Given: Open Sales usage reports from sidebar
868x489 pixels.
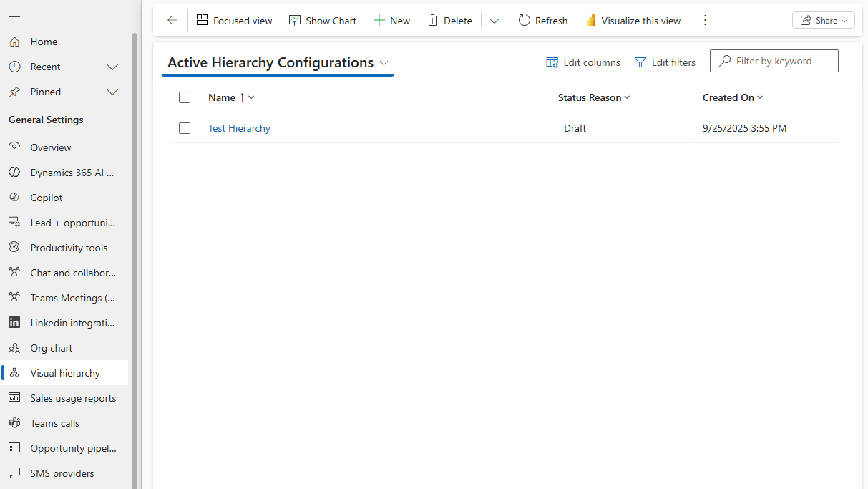Looking at the screenshot, I should (73, 397).
